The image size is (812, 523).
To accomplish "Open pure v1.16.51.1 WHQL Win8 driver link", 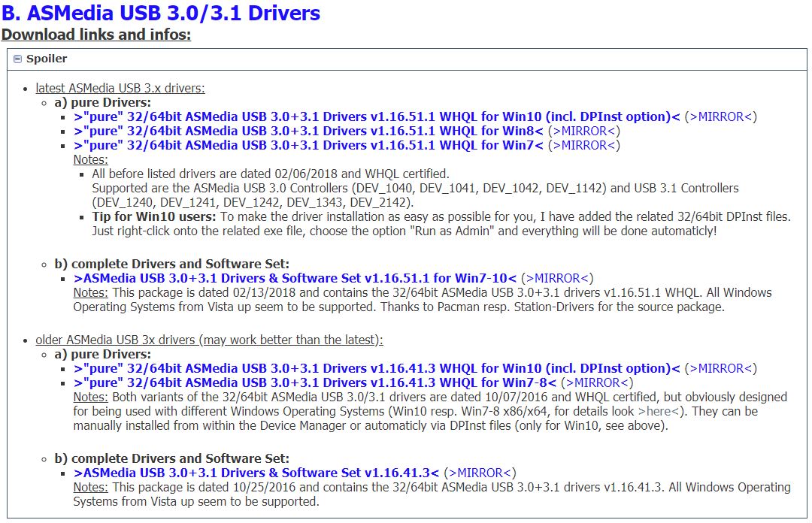I will pyautogui.click(x=309, y=131).
